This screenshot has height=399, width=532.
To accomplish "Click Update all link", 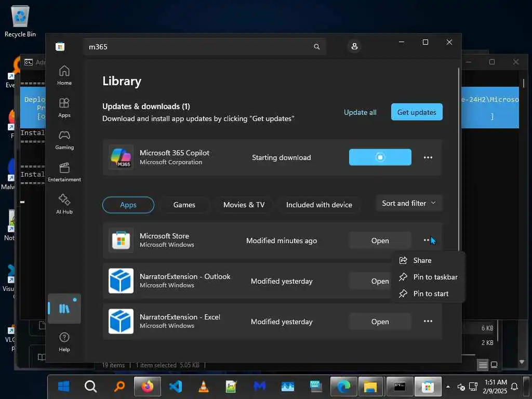I will 360,112.
